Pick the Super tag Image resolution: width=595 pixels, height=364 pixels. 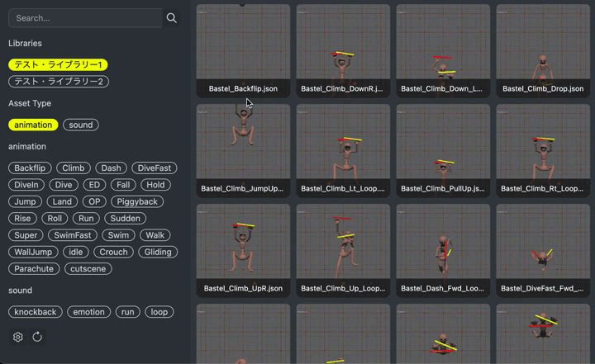tap(26, 235)
